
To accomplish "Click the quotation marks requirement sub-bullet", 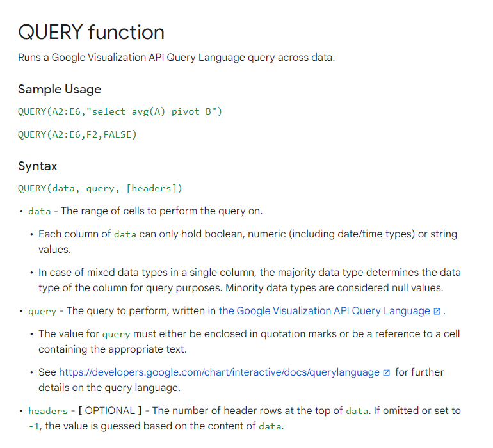I will point(249,341).
